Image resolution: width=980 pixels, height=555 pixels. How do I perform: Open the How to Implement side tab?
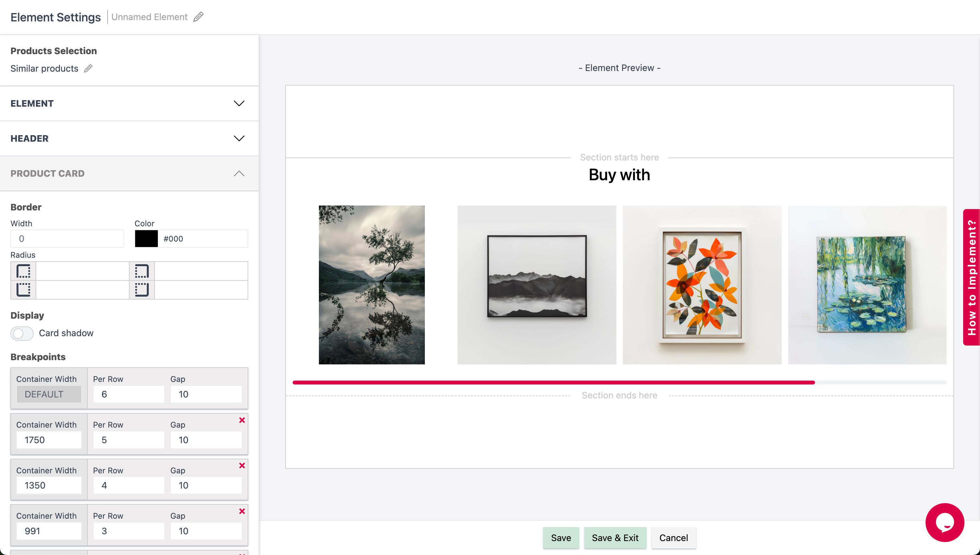(x=972, y=277)
